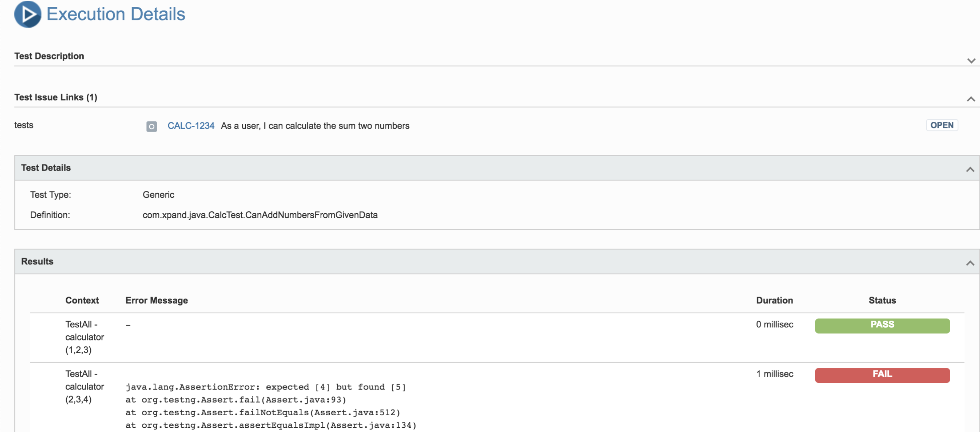Click the Test Description heading
980x432 pixels.
coord(49,56)
